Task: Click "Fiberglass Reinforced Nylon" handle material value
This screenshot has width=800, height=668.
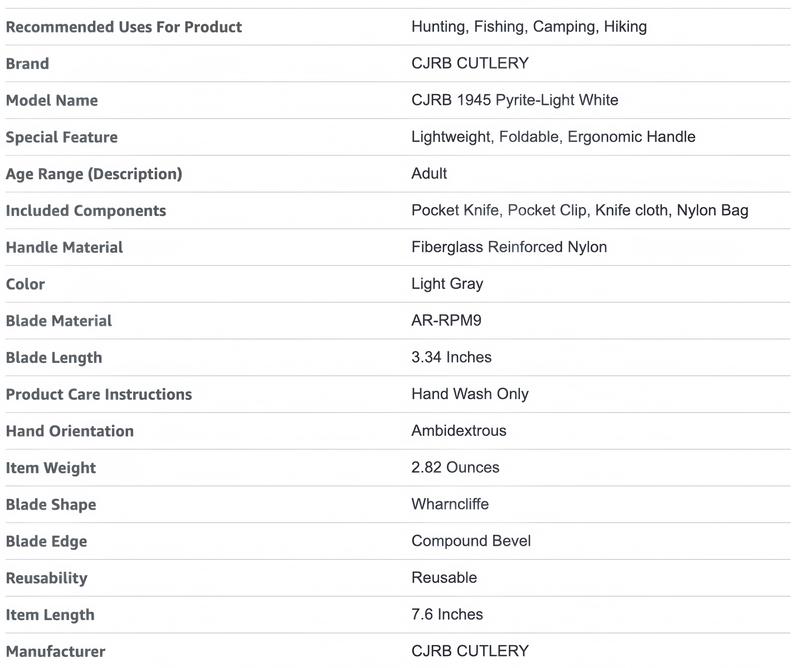Action: coord(509,247)
